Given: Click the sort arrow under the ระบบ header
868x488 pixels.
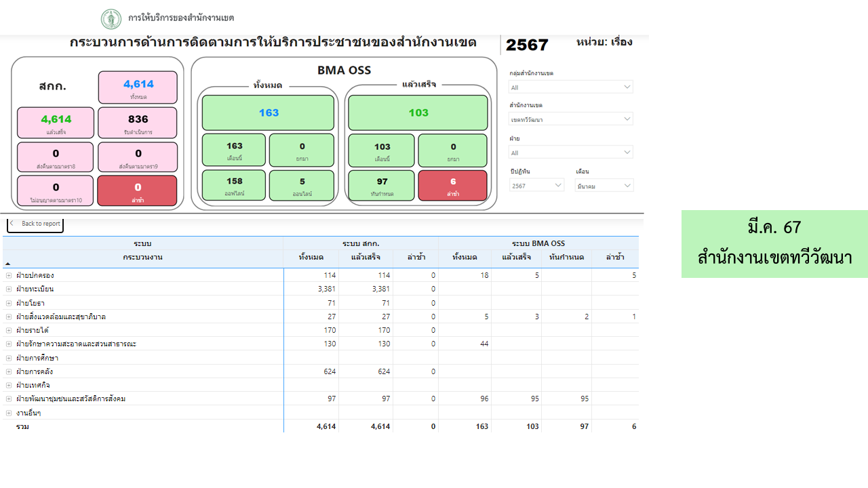Looking at the screenshot, I should coord(8,264).
